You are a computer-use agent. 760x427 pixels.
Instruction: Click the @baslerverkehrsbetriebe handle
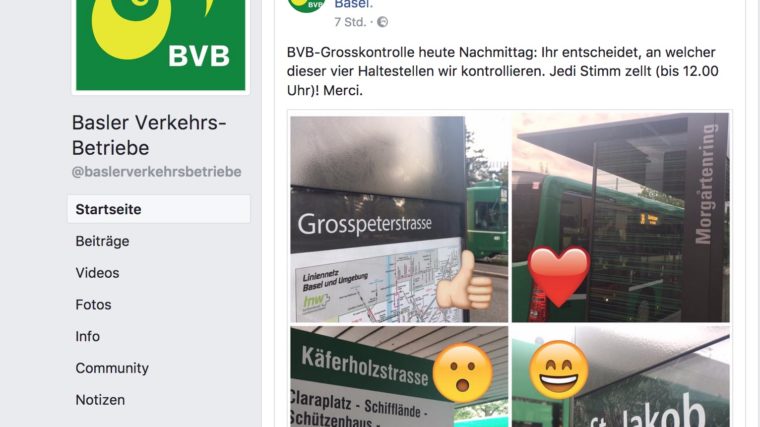point(157,172)
